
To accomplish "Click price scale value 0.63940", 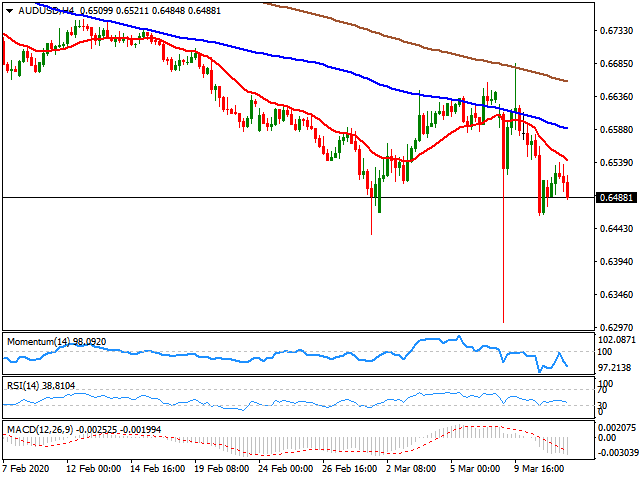I will (616, 262).
